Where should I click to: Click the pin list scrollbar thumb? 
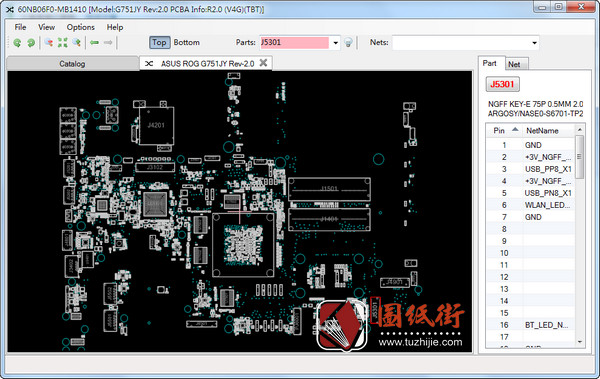click(580, 156)
